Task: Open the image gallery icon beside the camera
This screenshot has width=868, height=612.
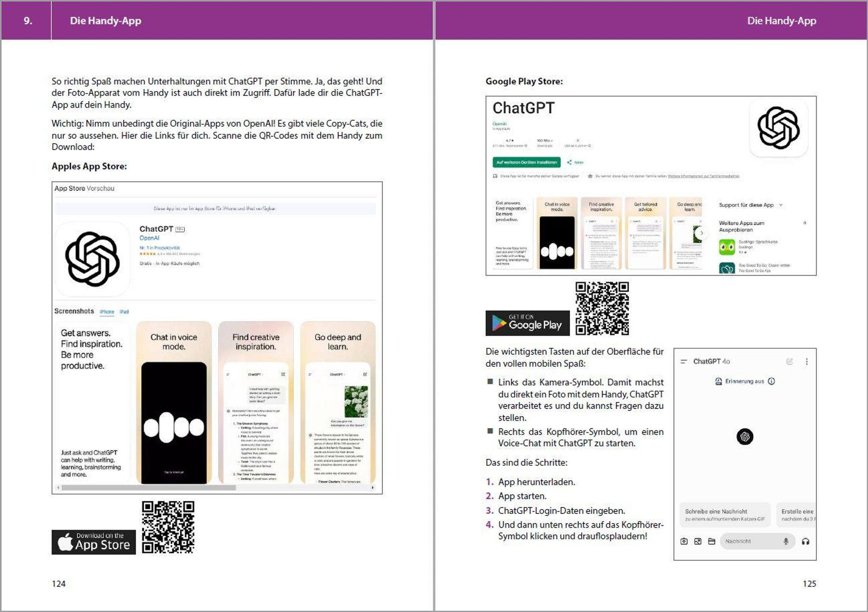Action: [x=698, y=541]
